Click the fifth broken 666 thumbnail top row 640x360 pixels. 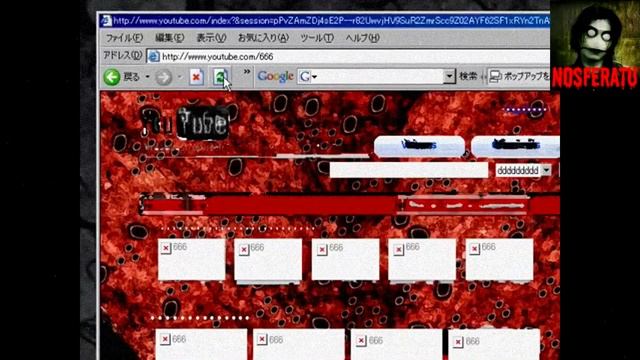coord(499,260)
